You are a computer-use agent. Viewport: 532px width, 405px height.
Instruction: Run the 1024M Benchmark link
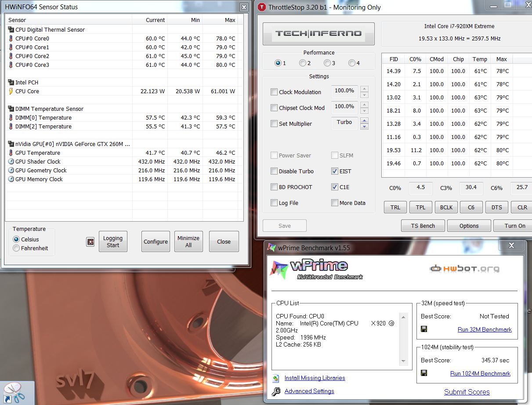click(x=480, y=373)
